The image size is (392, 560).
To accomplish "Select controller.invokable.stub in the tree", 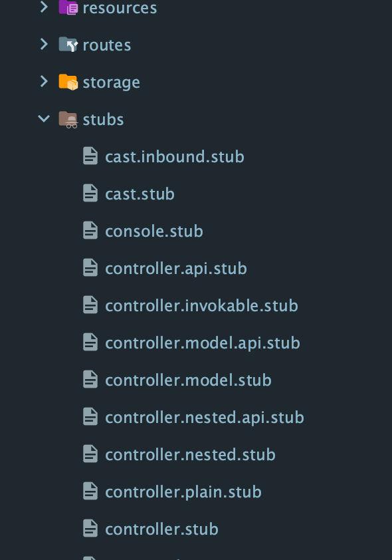I will [x=201, y=306].
